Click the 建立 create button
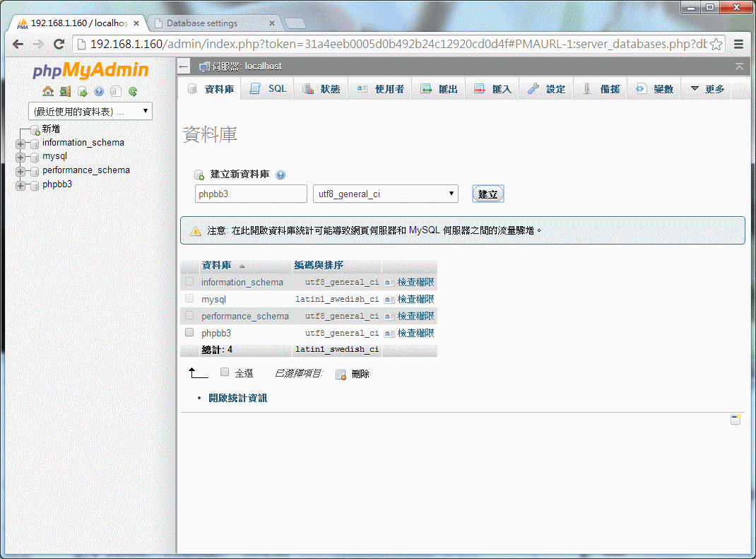This screenshot has width=756, height=559. [x=488, y=194]
